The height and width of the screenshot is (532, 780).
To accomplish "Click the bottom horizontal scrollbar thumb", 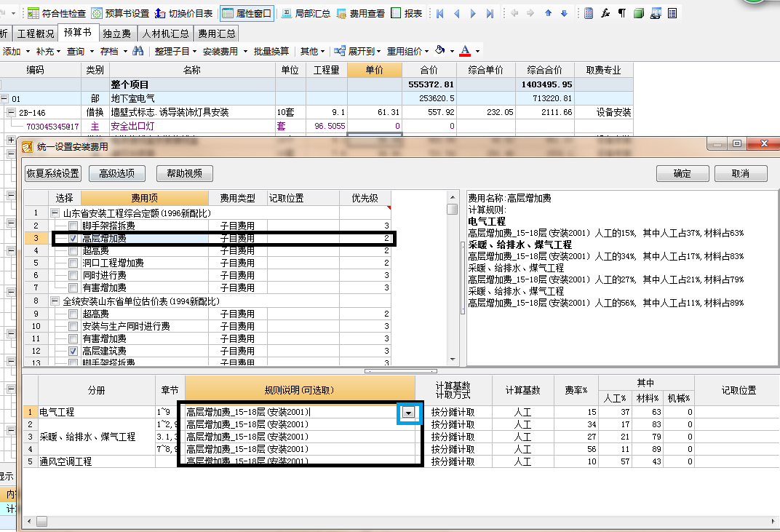I will [41, 522].
